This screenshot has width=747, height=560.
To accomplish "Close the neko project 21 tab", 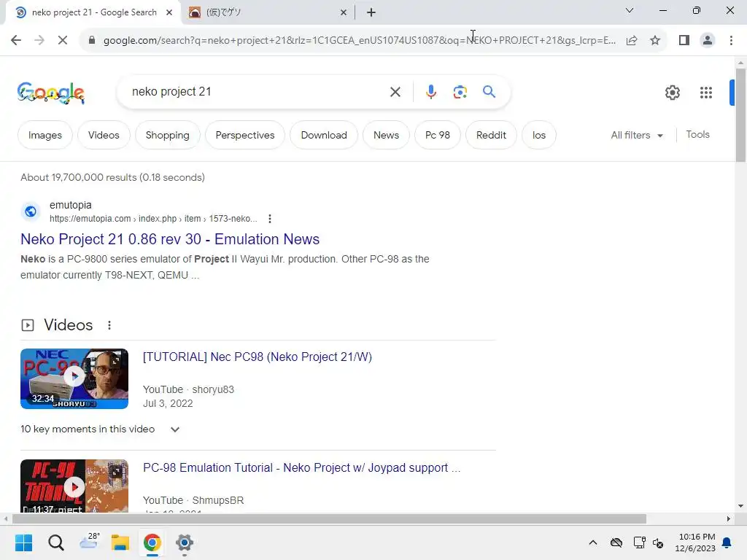I will pos(169,12).
